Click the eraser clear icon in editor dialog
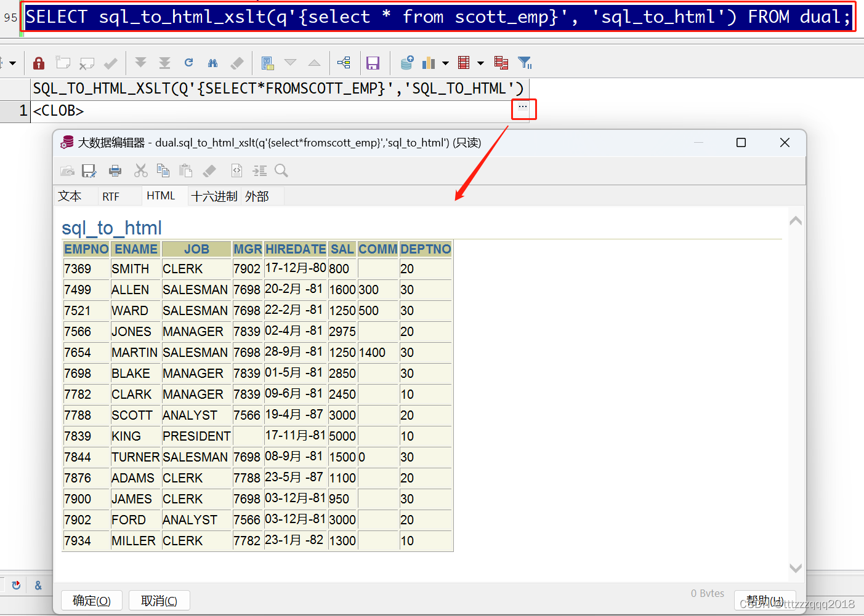 pyautogui.click(x=210, y=170)
